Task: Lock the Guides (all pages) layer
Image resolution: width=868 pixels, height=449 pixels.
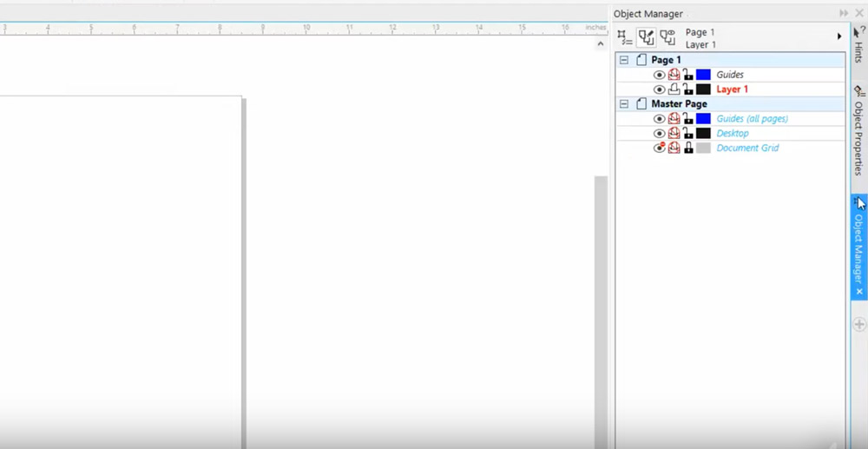Action: pos(688,118)
